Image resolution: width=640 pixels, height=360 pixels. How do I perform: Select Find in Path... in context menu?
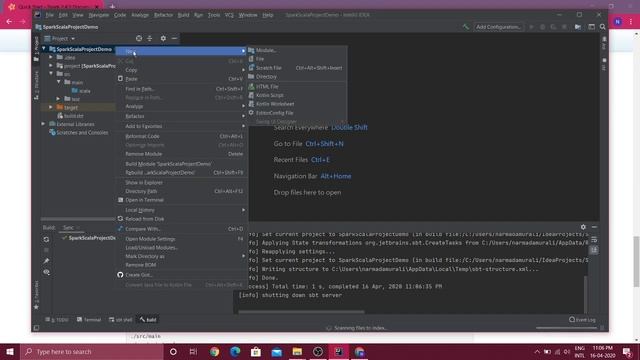pyautogui.click(x=181, y=89)
